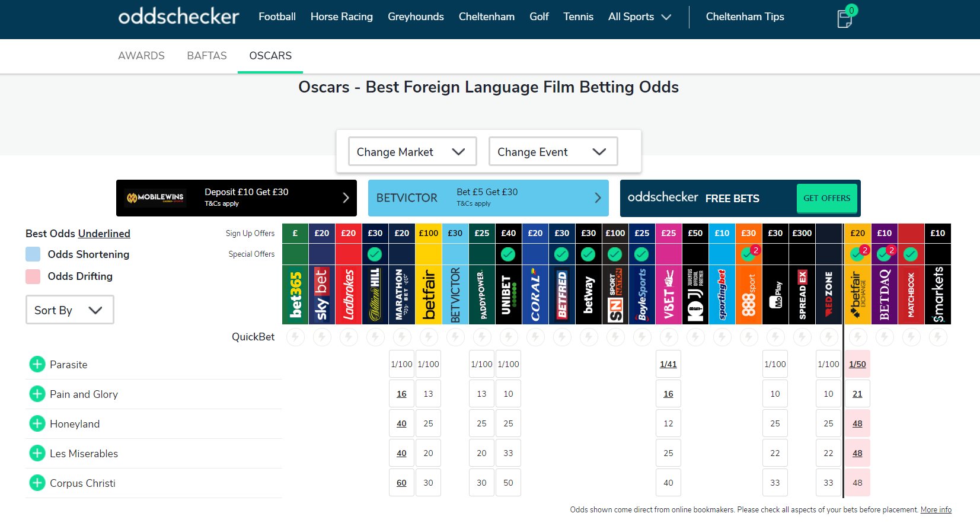Click the pink Odds Drifting swatch
The height and width of the screenshot is (526, 980).
coord(33,276)
